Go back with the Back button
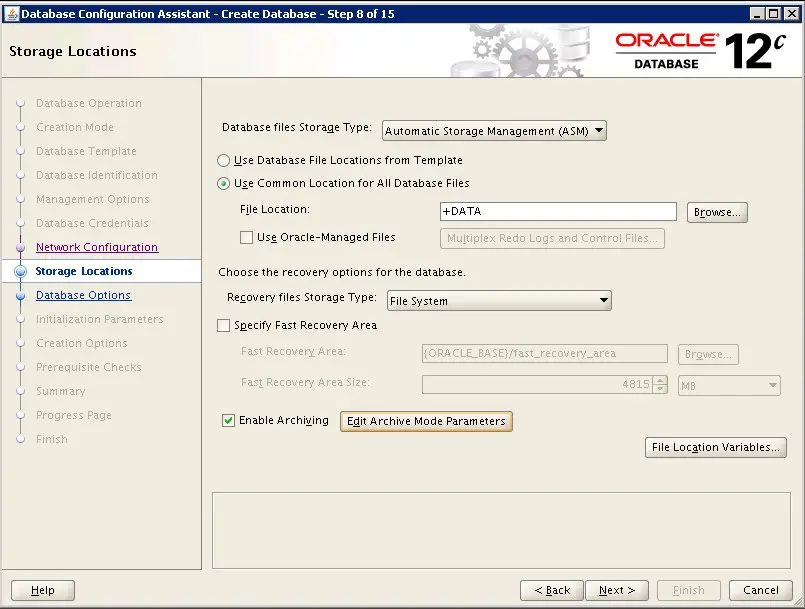 point(552,591)
